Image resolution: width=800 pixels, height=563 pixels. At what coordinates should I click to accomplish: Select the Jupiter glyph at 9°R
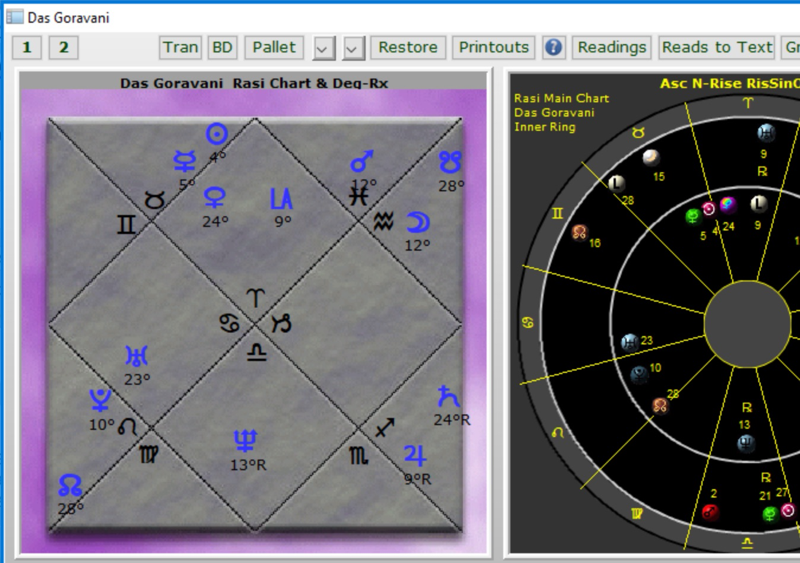coord(416,456)
